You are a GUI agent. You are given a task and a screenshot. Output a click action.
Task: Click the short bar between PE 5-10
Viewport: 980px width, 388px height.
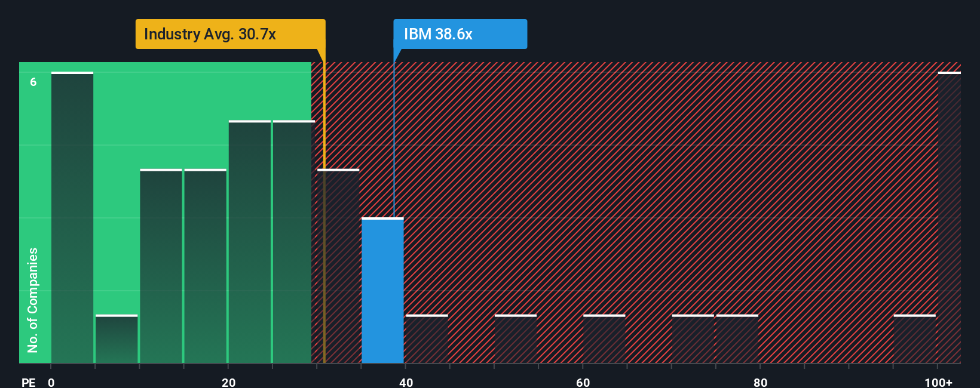tap(117, 339)
